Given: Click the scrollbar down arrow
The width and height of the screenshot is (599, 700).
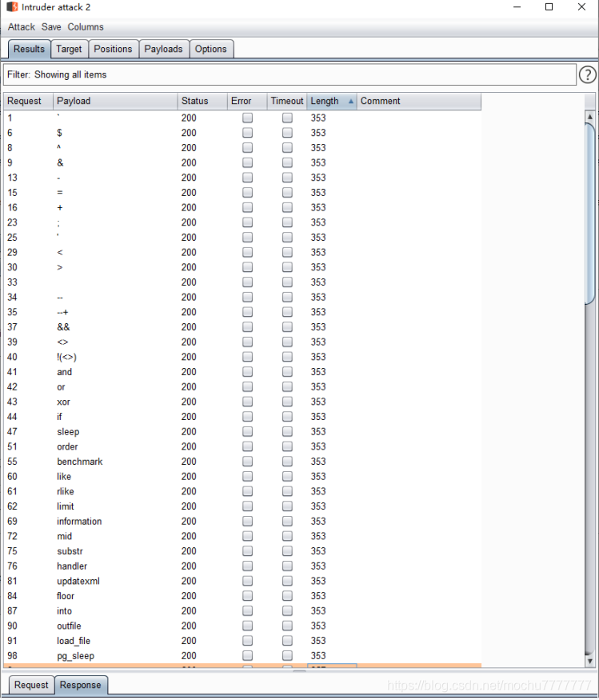Looking at the screenshot, I should (x=589, y=661).
